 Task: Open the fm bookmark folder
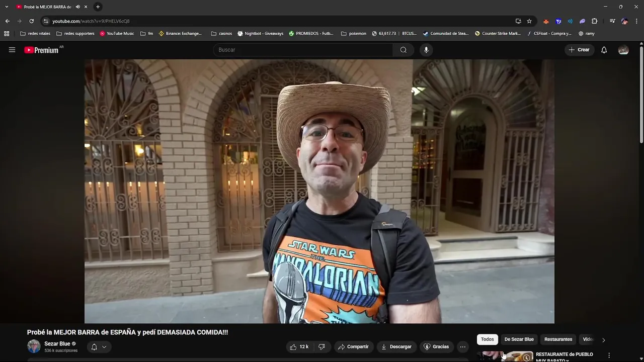147,34
